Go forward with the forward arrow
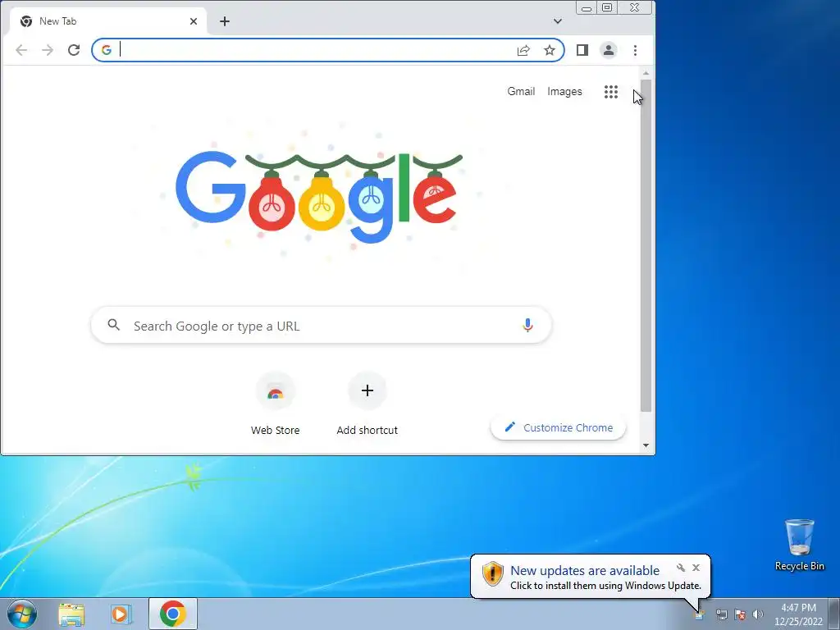The height and width of the screenshot is (630, 840). pyautogui.click(x=48, y=50)
